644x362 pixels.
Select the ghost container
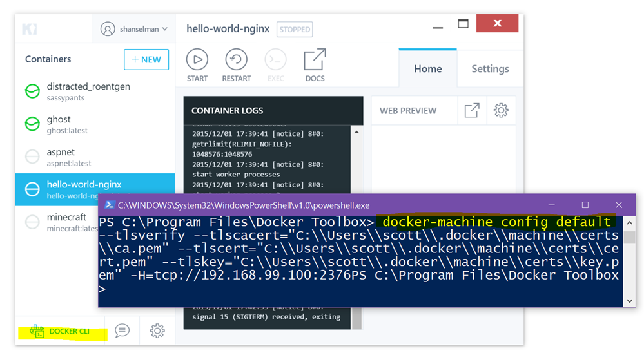[95, 124]
